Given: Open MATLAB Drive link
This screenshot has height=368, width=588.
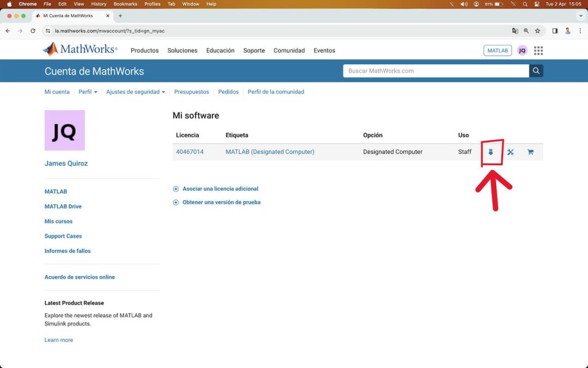Looking at the screenshot, I should [63, 206].
